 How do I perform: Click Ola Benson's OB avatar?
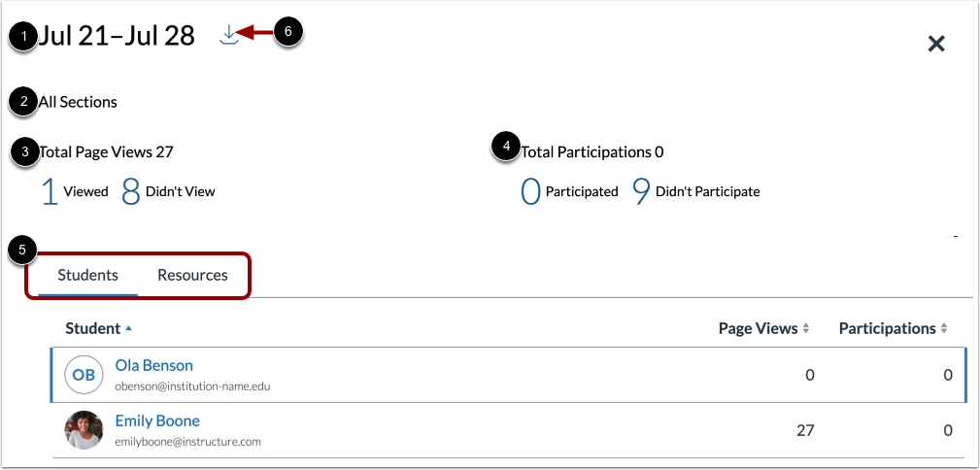point(84,375)
